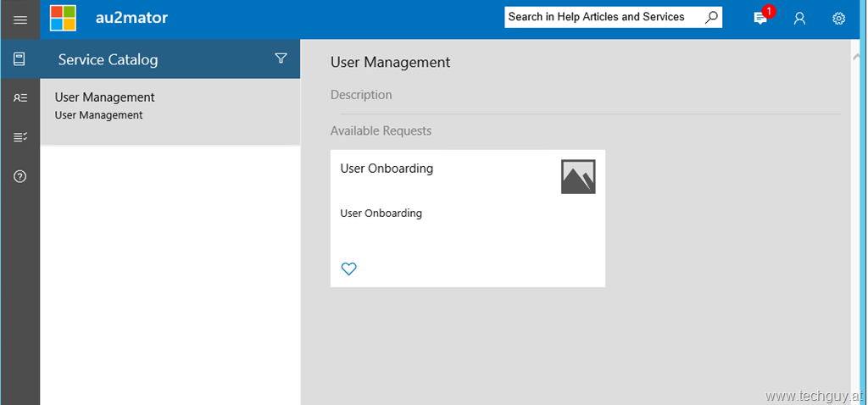Image resolution: width=868 pixels, height=405 pixels.
Task: Open the settings gear icon
Action: [838, 19]
